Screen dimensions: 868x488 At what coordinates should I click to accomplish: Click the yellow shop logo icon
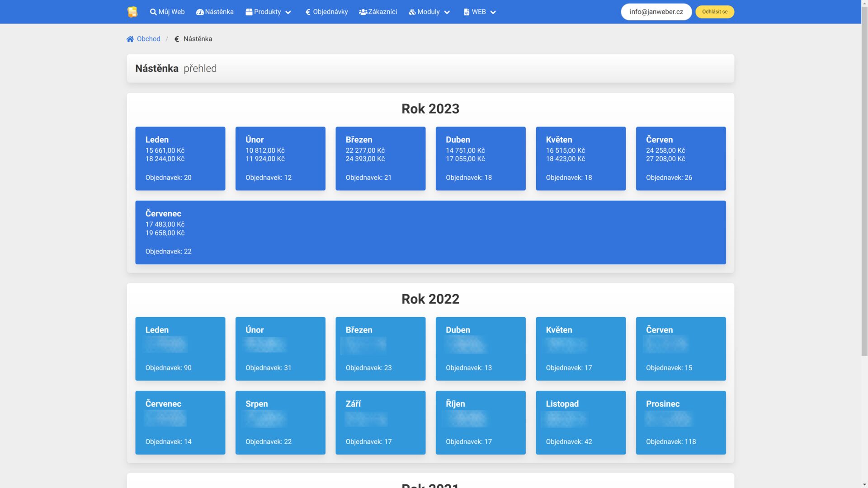coord(132,12)
